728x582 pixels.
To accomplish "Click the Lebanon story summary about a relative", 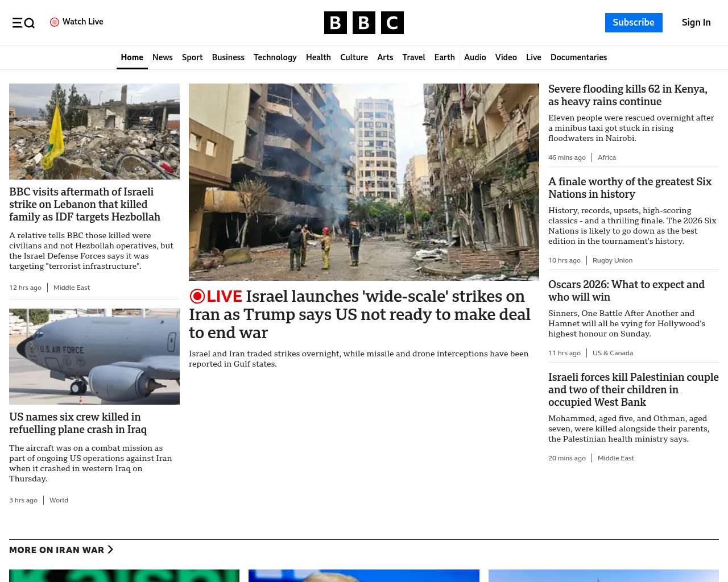I will [91, 251].
